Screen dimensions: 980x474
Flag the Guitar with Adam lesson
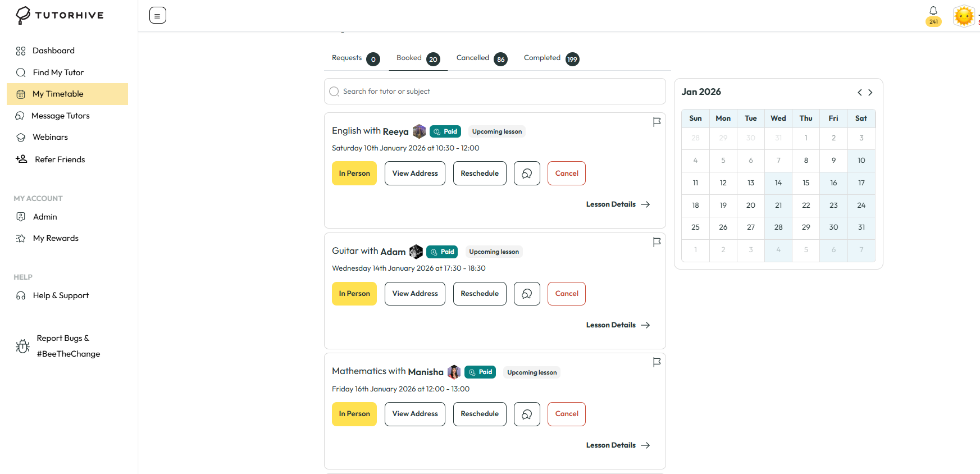click(x=657, y=242)
